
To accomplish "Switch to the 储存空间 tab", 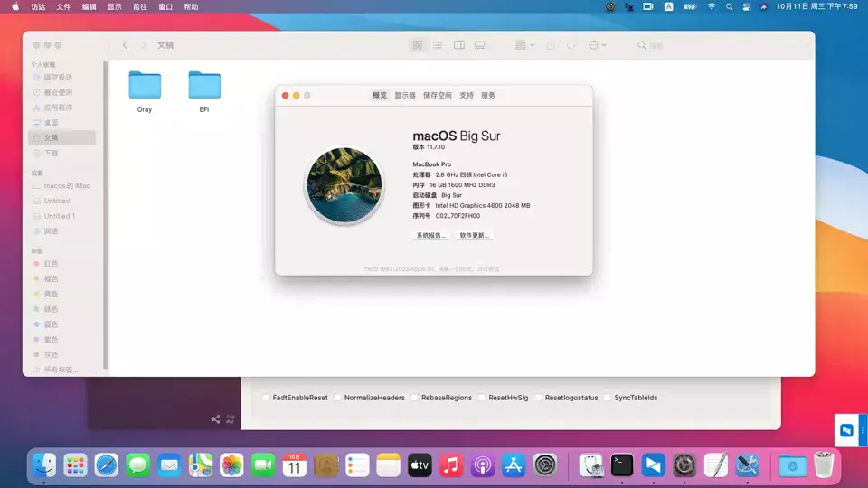I will pyautogui.click(x=438, y=95).
